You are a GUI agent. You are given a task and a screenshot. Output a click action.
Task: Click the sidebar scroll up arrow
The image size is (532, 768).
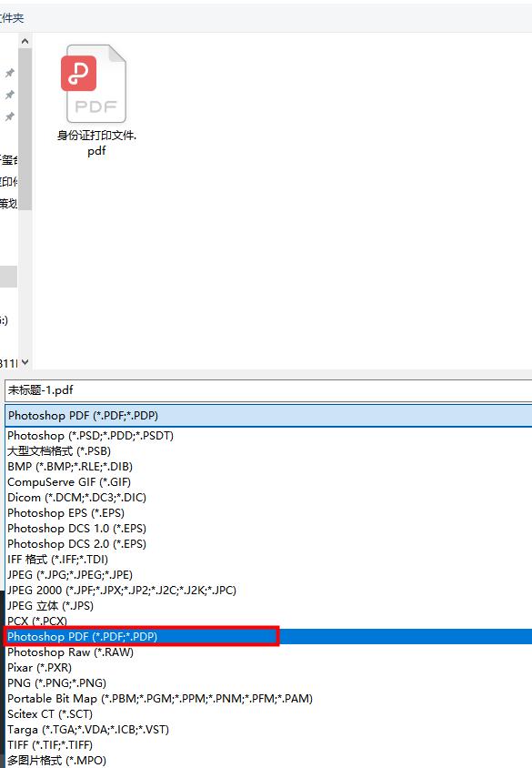pyautogui.click(x=25, y=42)
